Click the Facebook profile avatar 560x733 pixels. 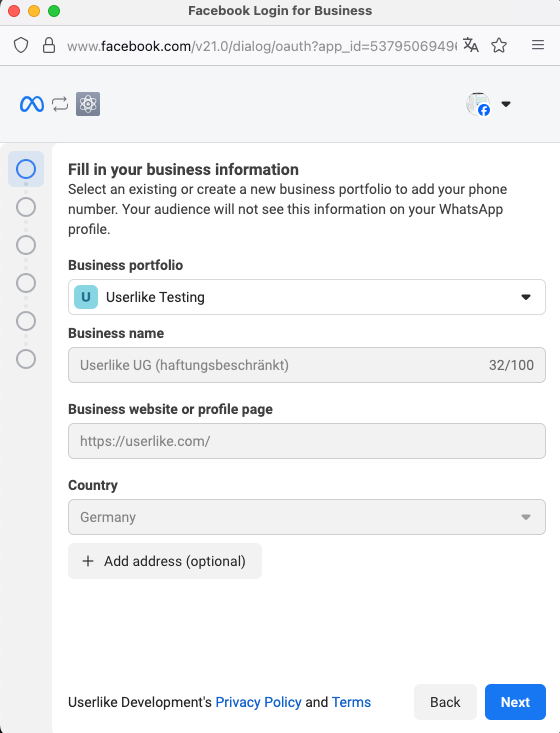(x=478, y=104)
